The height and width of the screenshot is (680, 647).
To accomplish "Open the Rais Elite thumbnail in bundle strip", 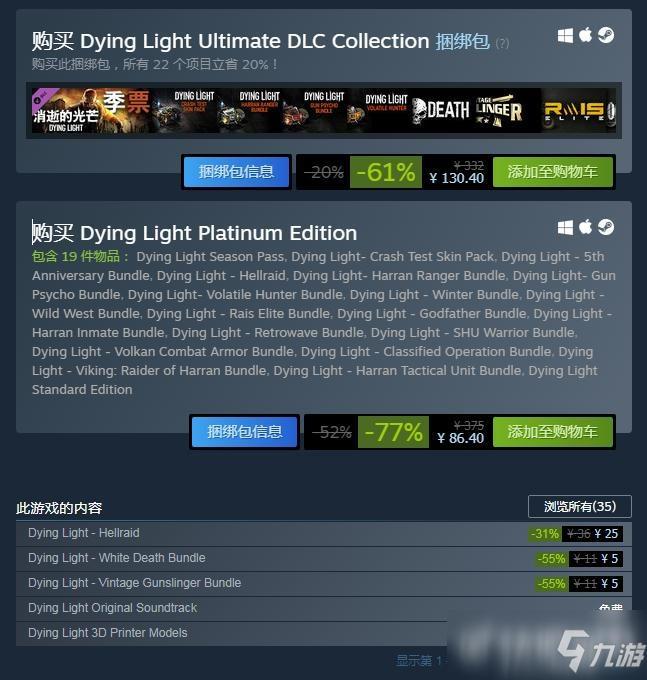I will pyautogui.click(x=579, y=111).
